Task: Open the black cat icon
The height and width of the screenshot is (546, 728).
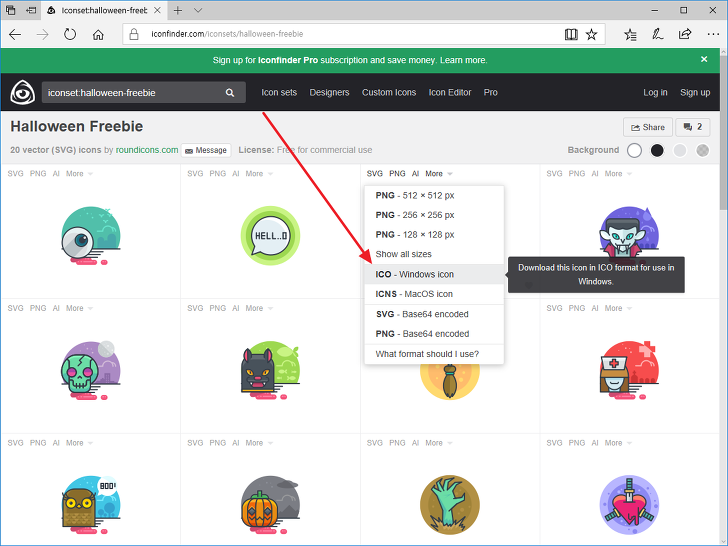Action: pos(270,370)
